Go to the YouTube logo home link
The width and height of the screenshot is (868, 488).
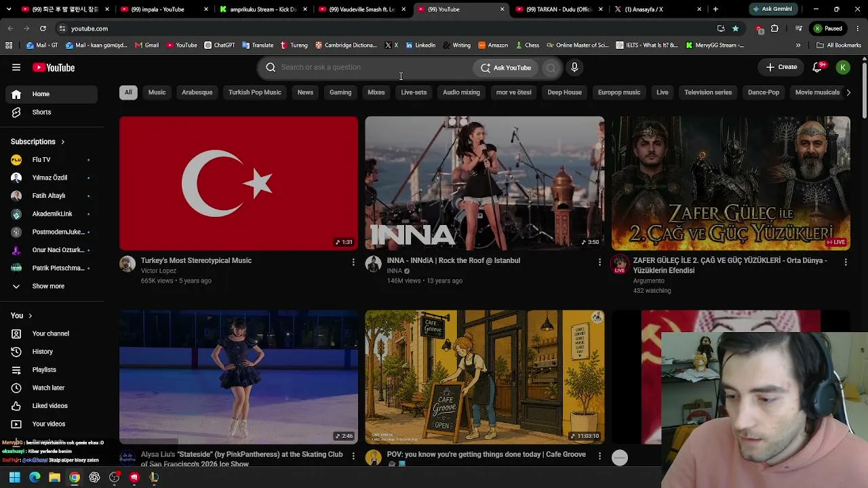pyautogui.click(x=54, y=68)
